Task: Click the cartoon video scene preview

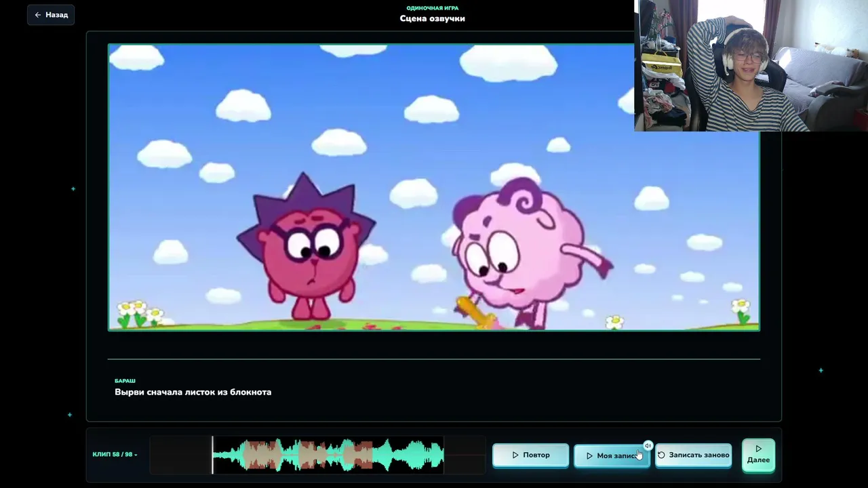Action: [434, 187]
